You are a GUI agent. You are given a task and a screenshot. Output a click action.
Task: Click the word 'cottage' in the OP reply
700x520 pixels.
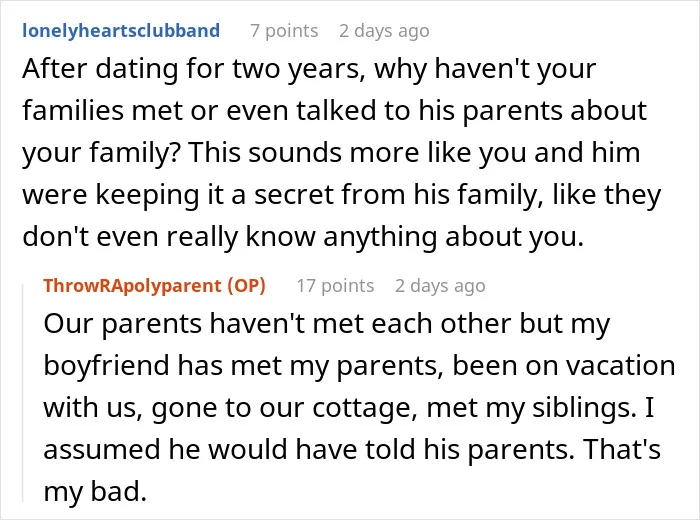pyautogui.click(x=365, y=408)
